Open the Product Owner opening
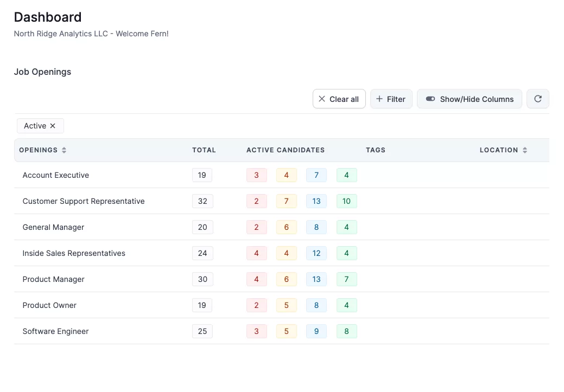This screenshot has height=392, width=564. [49, 305]
